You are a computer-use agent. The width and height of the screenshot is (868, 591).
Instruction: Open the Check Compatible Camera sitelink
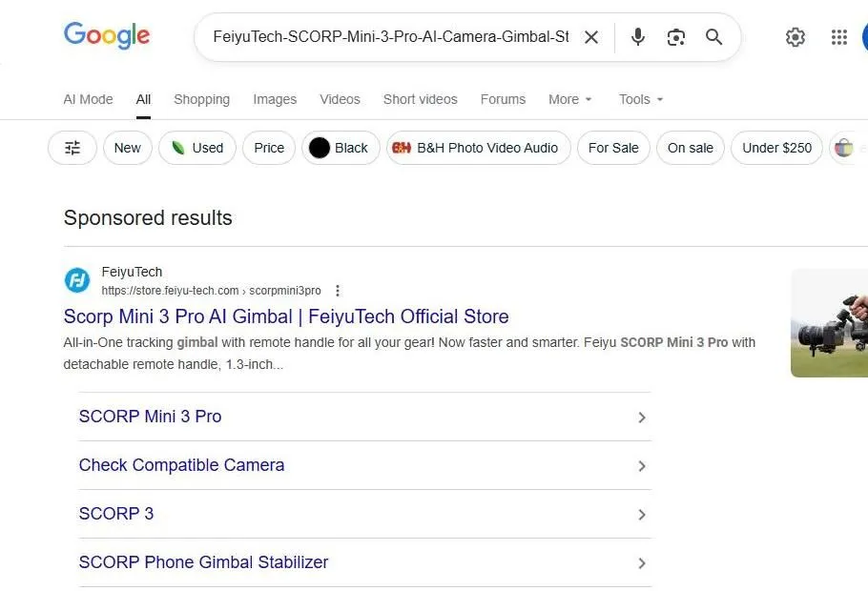181,465
